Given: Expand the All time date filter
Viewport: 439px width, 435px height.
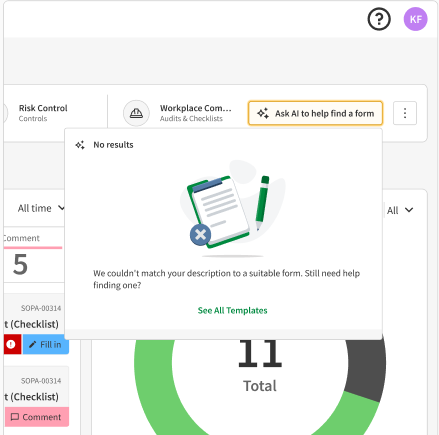Looking at the screenshot, I should [x=41, y=208].
